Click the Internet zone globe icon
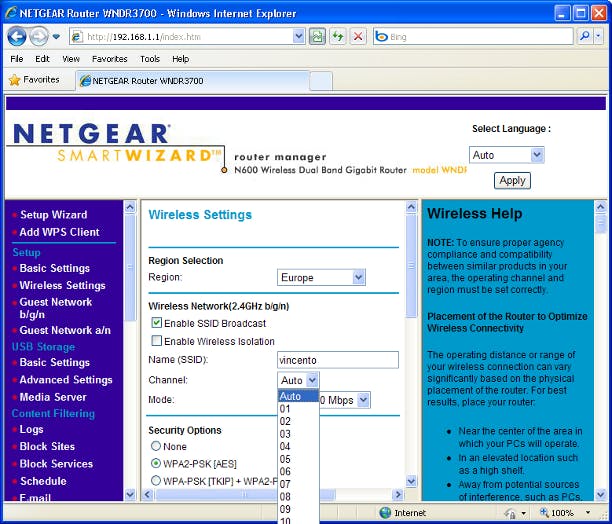 coord(385,512)
